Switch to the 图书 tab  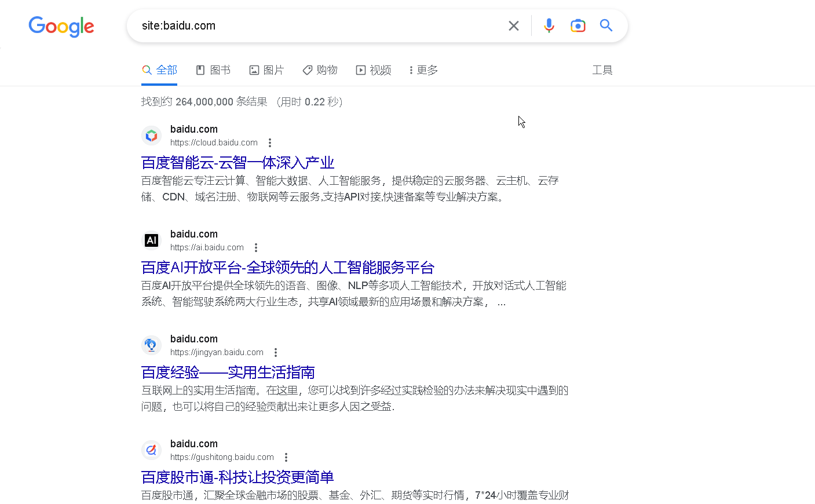[213, 70]
